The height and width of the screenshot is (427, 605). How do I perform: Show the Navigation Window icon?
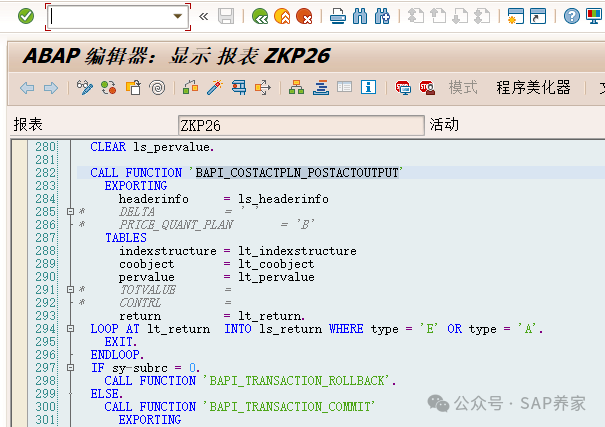pos(321,88)
